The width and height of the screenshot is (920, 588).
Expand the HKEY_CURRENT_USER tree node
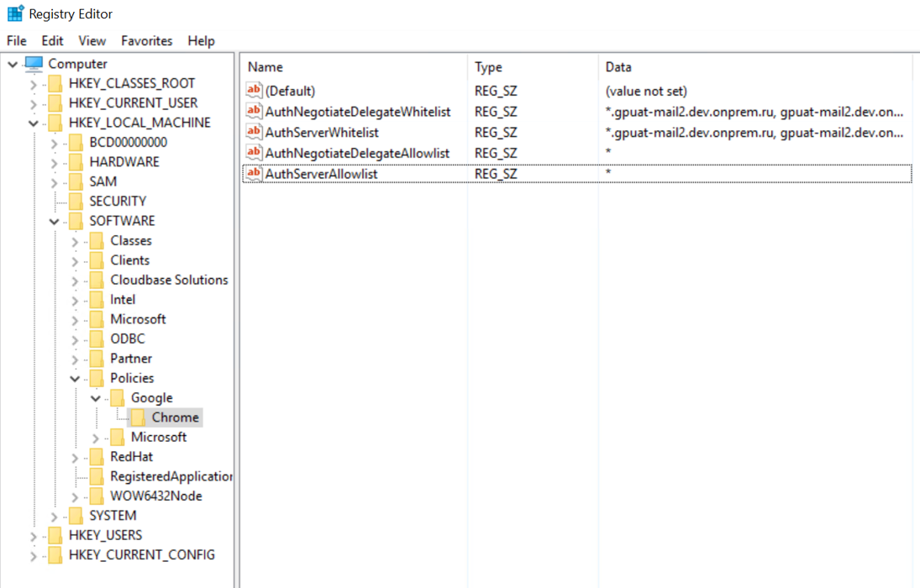34,103
